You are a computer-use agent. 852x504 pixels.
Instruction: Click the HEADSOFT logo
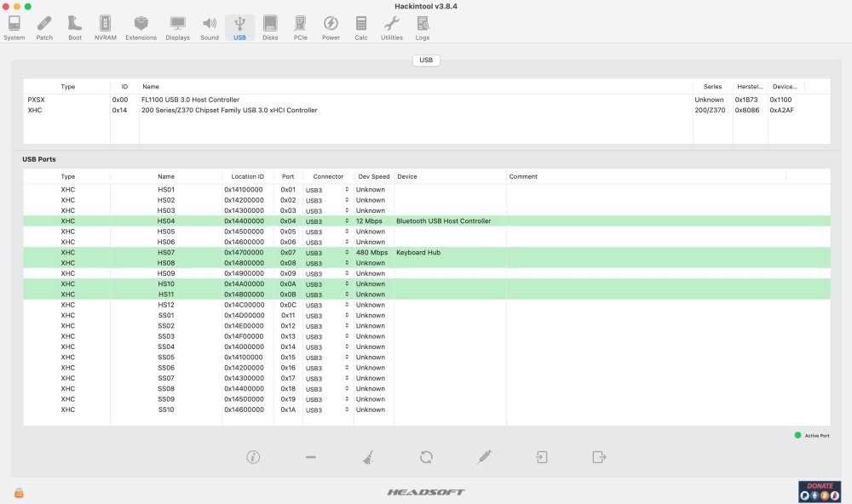[x=426, y=492]
